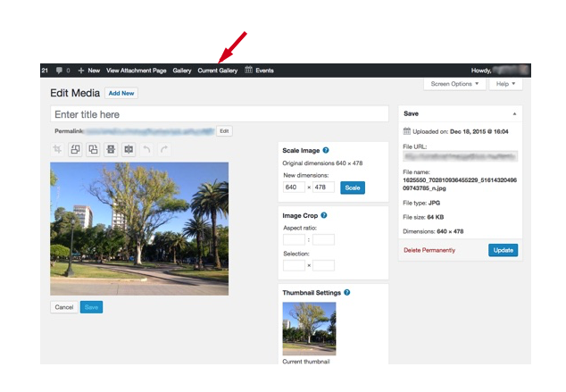
Task: Click the current thumbnail preview
Action: (x=309, y=329)
